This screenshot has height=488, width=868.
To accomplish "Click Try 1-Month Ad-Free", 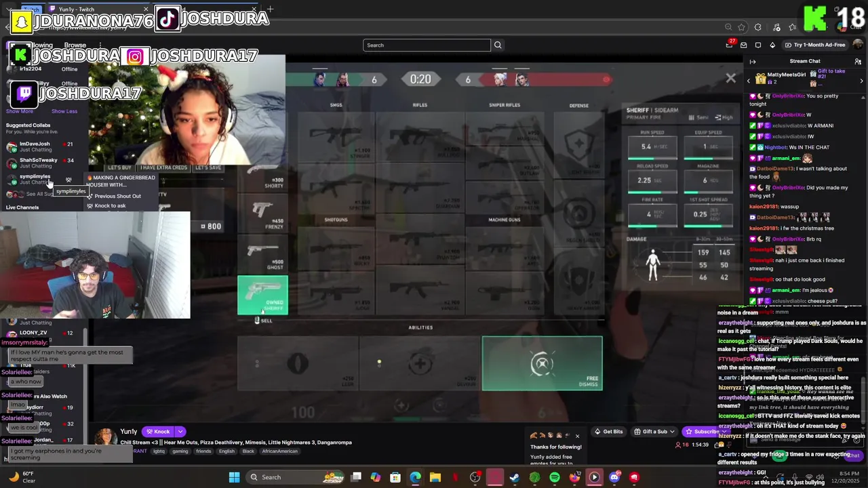I will [x=814, y=45].
